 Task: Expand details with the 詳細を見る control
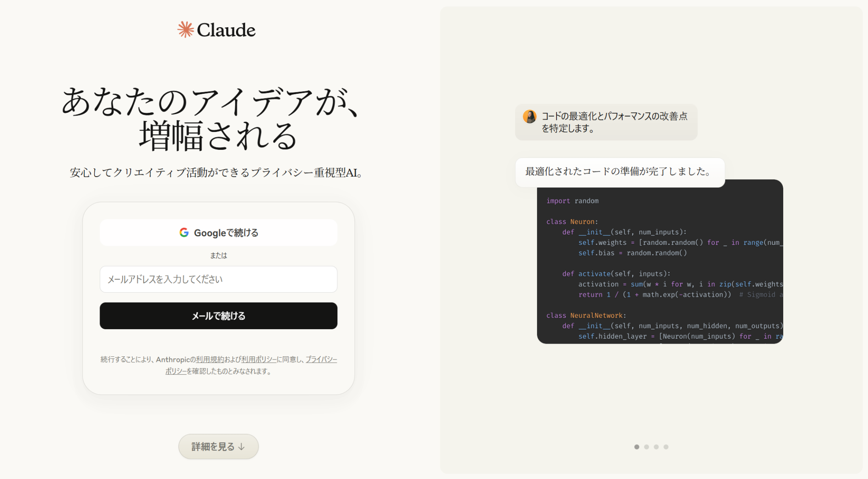click(x=218, y=446)
